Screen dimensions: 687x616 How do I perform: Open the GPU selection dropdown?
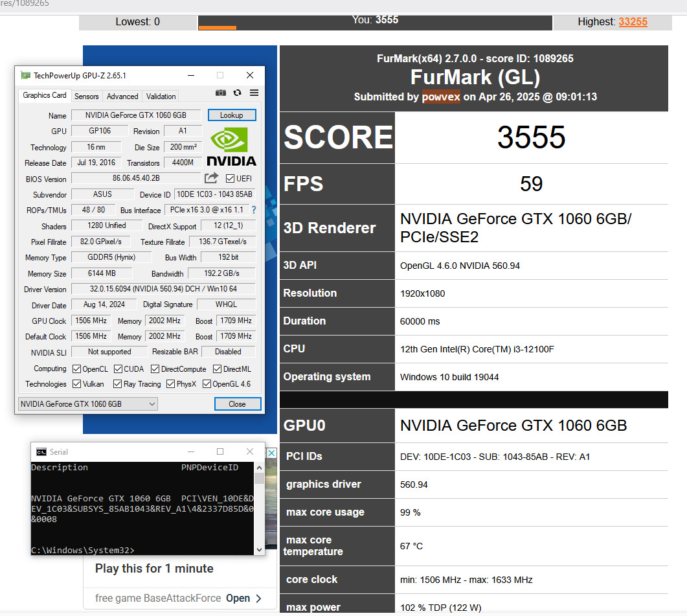point(87,404)
